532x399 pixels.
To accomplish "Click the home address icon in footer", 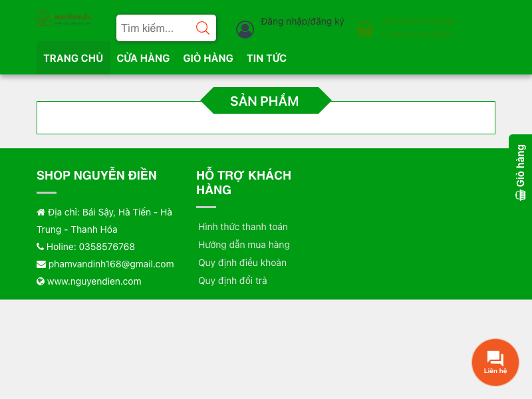I will tap(41, 212).
